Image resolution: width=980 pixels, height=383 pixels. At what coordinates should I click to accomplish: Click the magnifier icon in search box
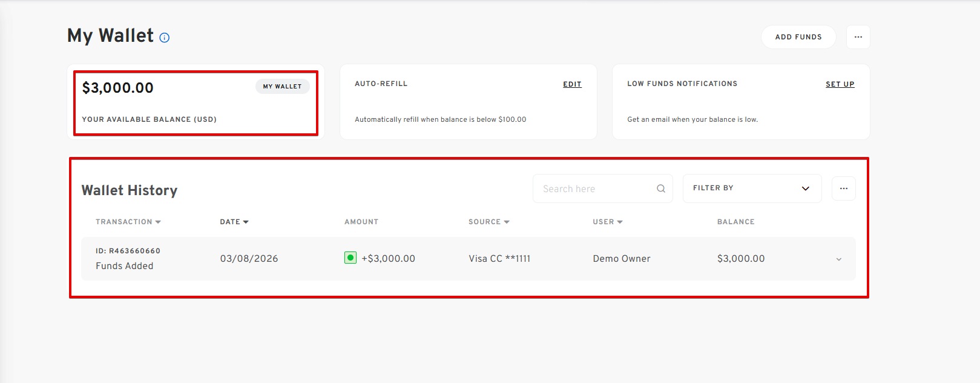[x=660, y=189]
